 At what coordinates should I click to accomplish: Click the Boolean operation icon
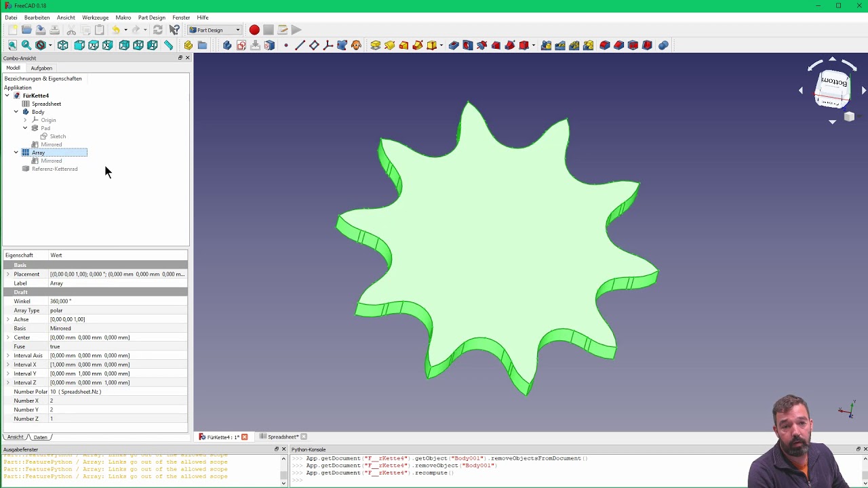click(663, 45)
